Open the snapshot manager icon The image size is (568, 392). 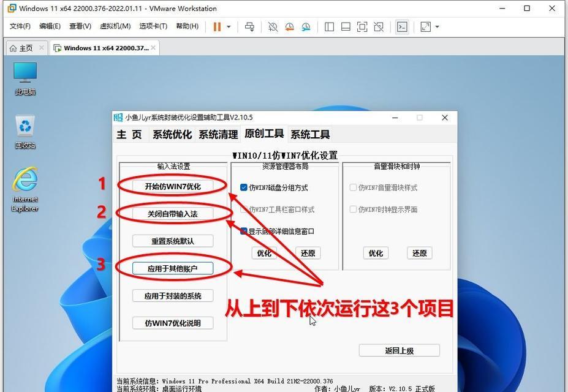[306, 27]
